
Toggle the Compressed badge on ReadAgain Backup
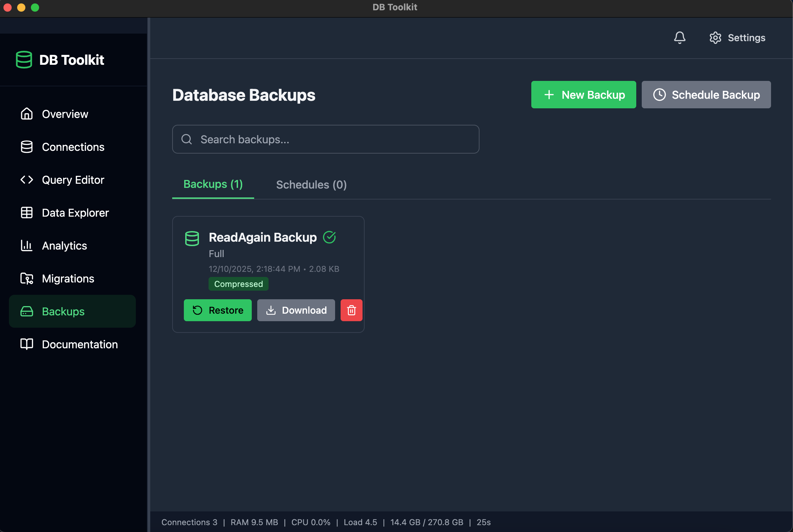(238, 284)
